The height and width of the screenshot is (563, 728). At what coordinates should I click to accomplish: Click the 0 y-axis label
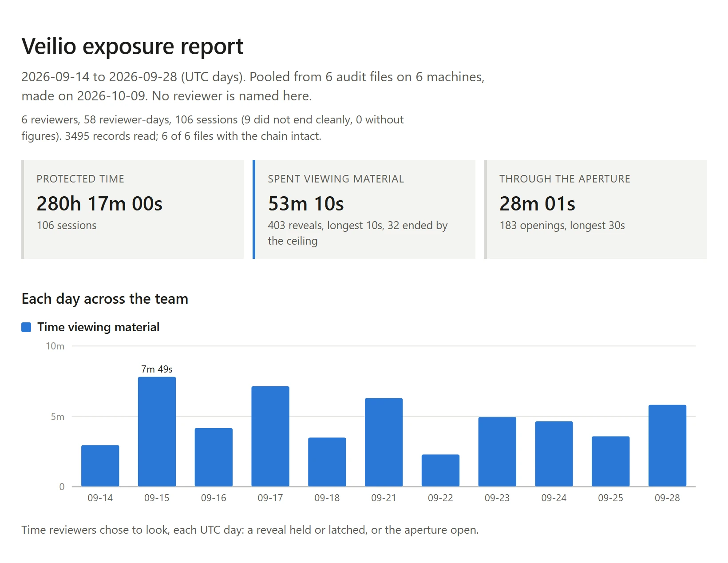pos(62,487)
